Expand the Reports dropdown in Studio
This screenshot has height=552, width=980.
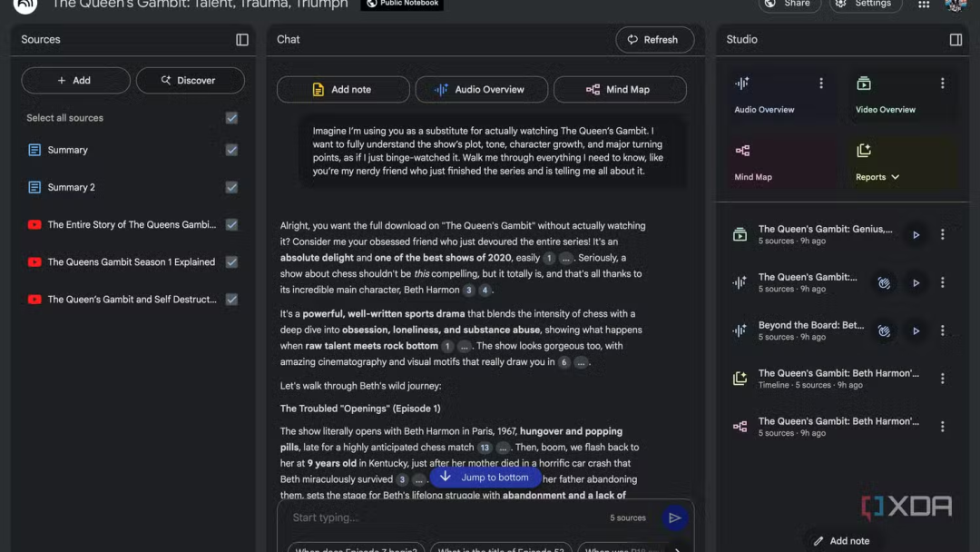(877, 177)
